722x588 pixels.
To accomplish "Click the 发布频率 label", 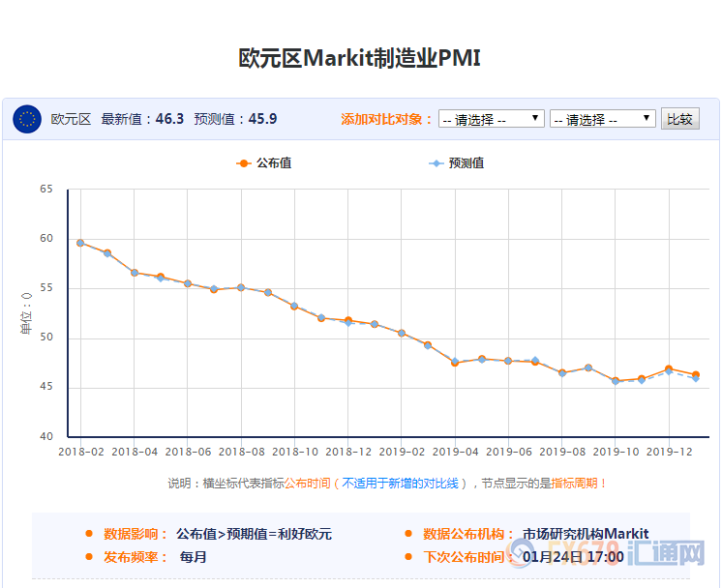I will 135,557.
